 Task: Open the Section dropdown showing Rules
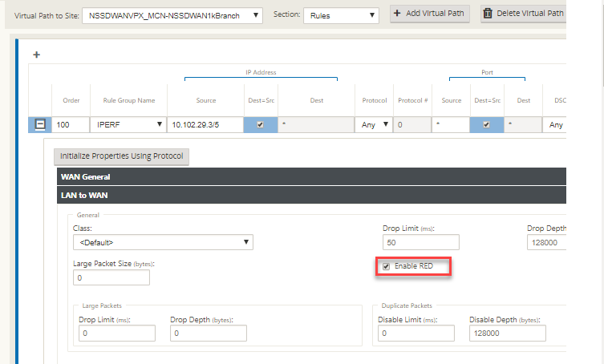pyautogui.click(x=341, y=16)
